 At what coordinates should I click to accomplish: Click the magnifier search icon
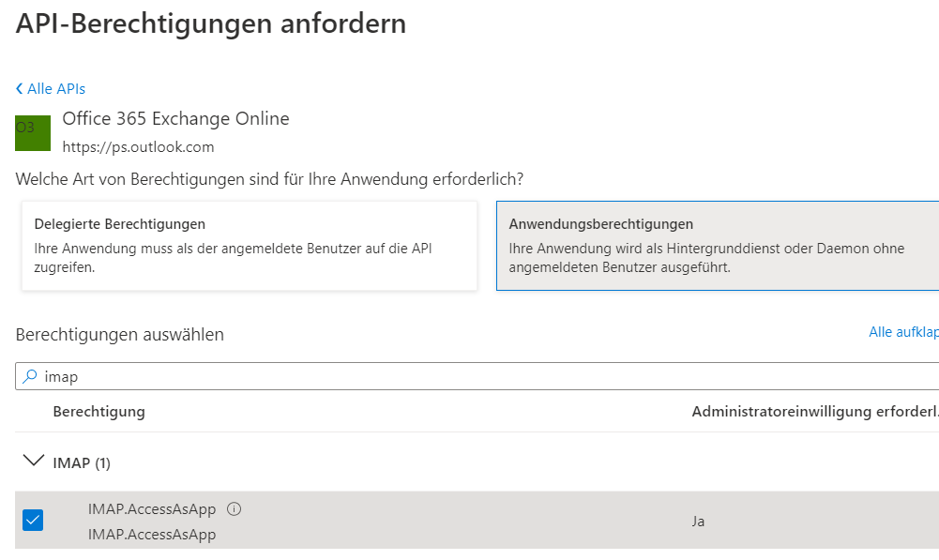pos(29,376)
